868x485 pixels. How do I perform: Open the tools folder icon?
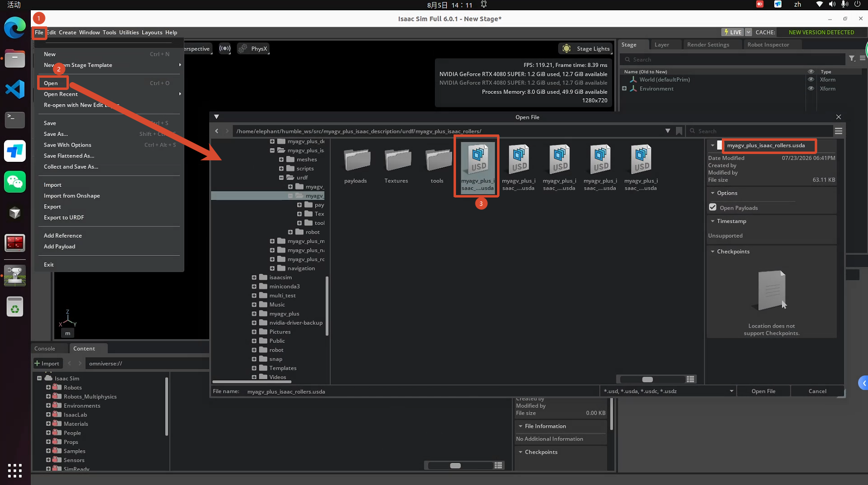[437, 161]
